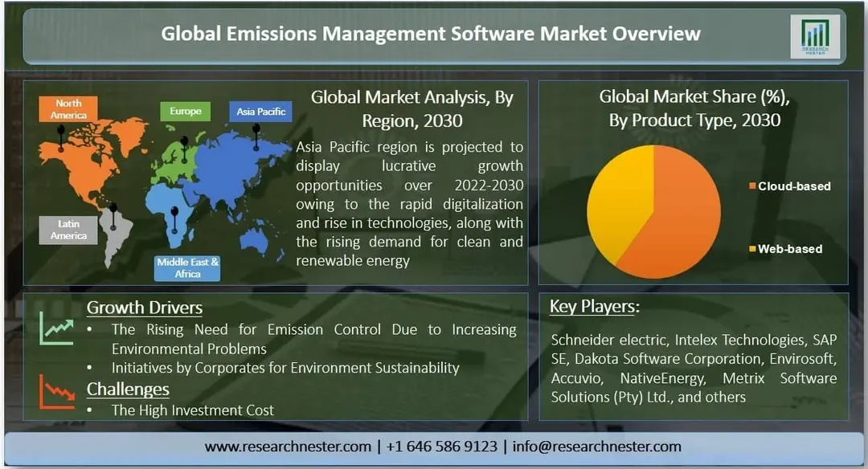This screenshot has height=469, width=868.
Task: Select the Middle East & Africa label
Action: pos(187,267)
